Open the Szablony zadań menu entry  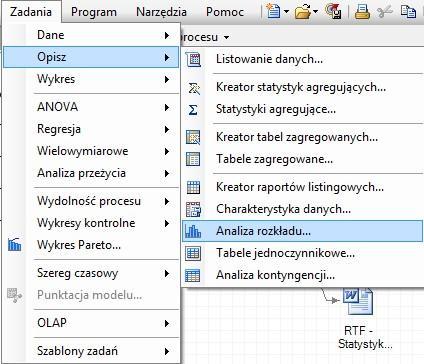coord(91,351)
